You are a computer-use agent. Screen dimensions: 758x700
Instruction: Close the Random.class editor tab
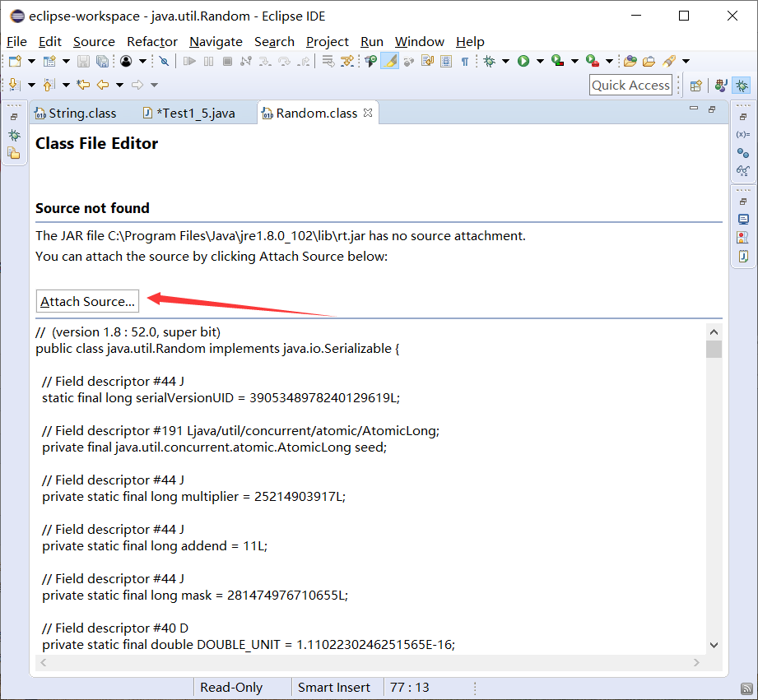368,113
